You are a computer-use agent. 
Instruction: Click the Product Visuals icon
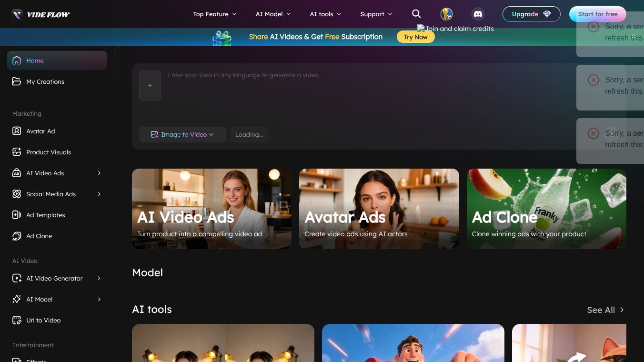17,152
